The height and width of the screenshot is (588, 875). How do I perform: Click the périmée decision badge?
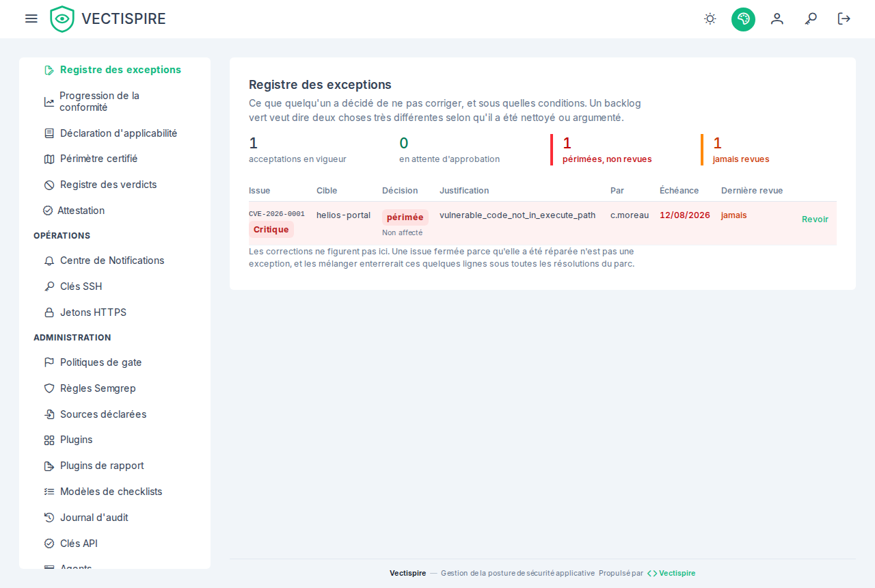(x=405, y=217)
